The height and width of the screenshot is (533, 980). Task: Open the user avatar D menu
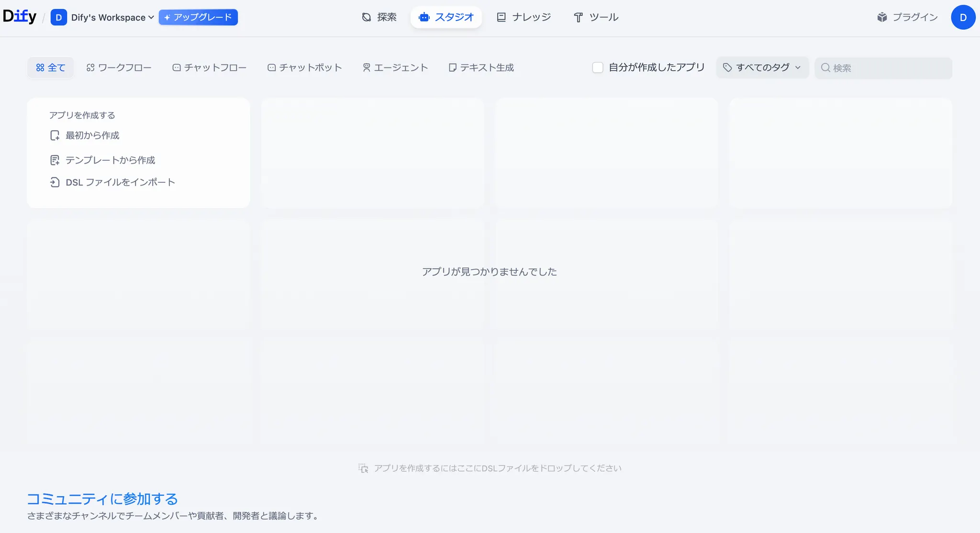pyautogui.click(x=963, y=17)
